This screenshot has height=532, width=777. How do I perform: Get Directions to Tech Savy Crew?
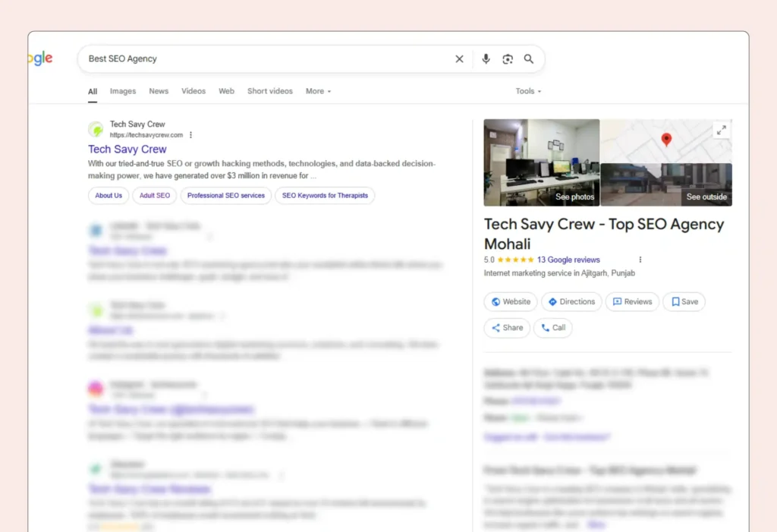571,301
